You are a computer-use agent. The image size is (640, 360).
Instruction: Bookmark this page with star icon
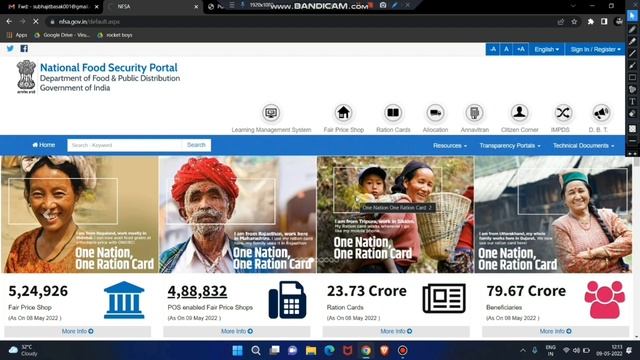tap(574, 22)
